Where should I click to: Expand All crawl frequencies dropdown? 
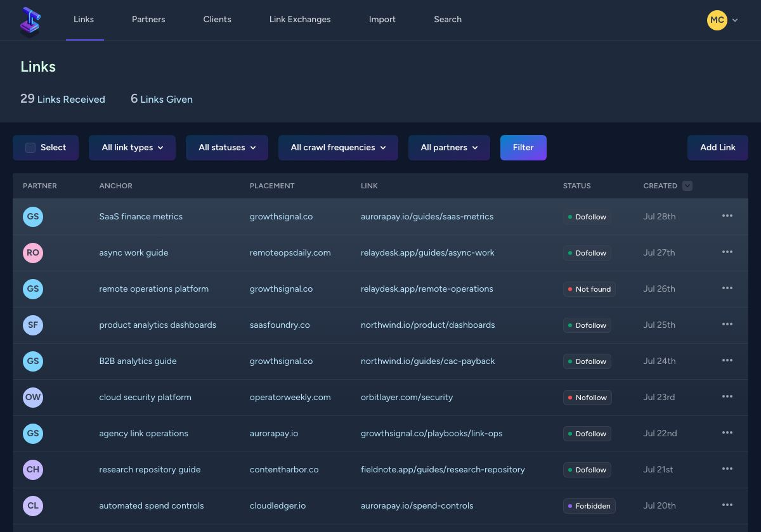coord(338,148)
